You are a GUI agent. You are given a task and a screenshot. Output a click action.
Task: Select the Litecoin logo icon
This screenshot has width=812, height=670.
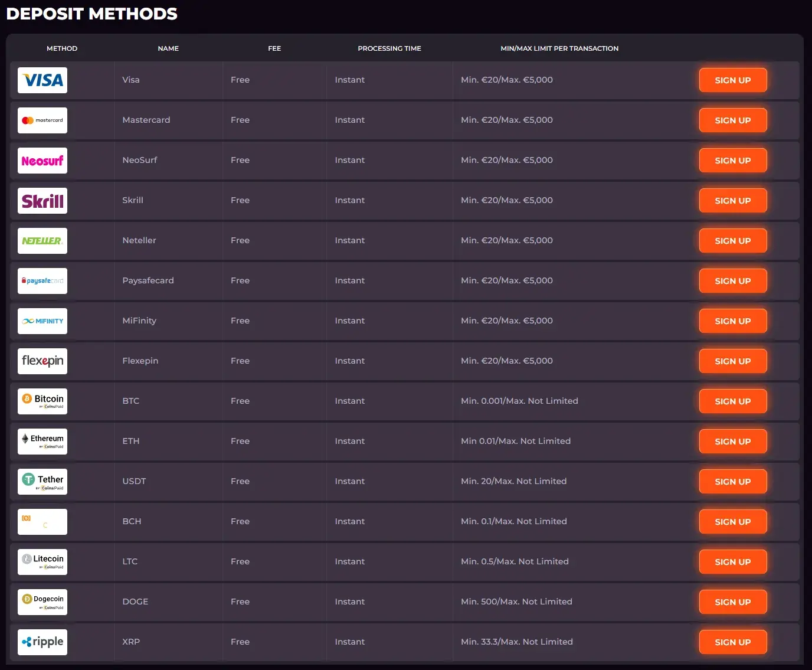pyautogui.click(x=42, y=562)
